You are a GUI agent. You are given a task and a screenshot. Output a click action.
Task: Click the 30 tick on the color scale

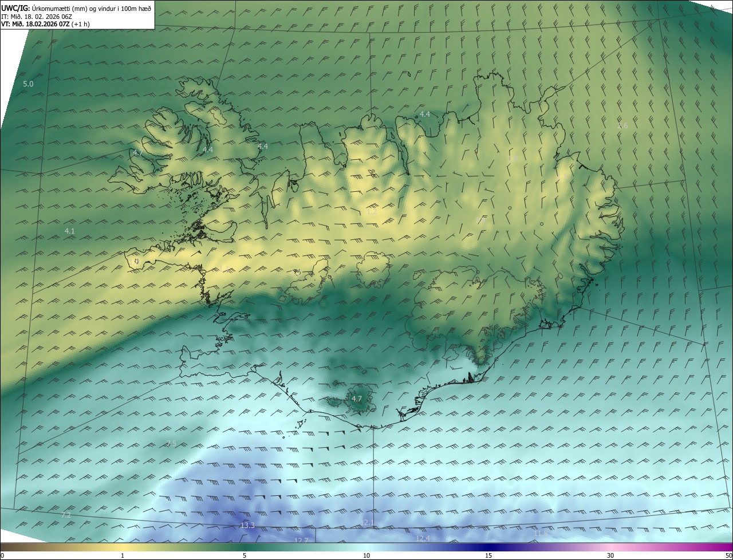[610, 555]
